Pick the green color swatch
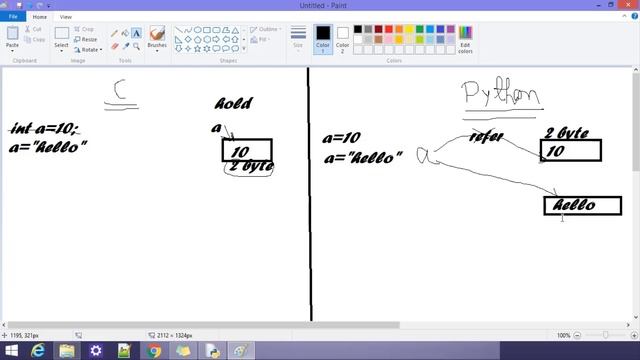 tap(420, 29)
